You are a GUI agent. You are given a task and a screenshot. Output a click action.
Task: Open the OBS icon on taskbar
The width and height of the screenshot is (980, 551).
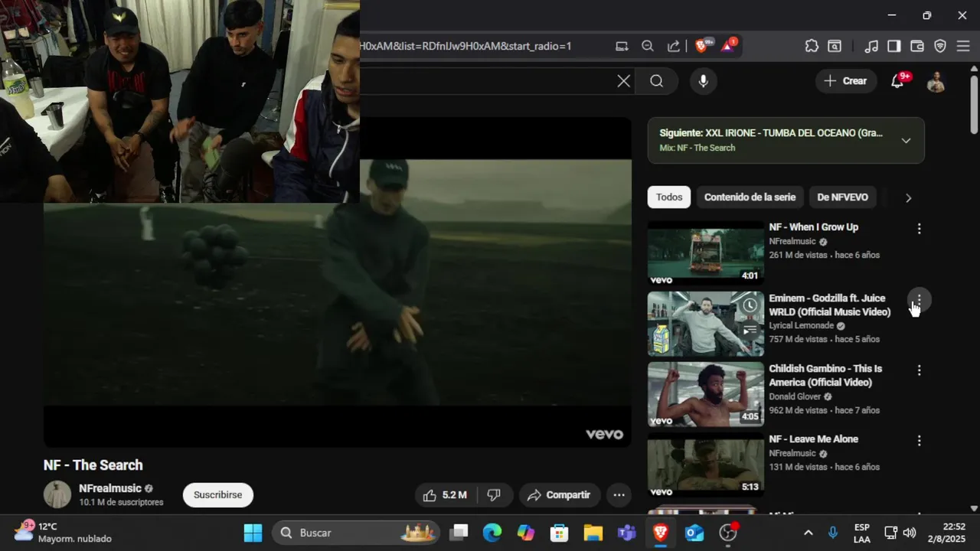pos(728,533)
